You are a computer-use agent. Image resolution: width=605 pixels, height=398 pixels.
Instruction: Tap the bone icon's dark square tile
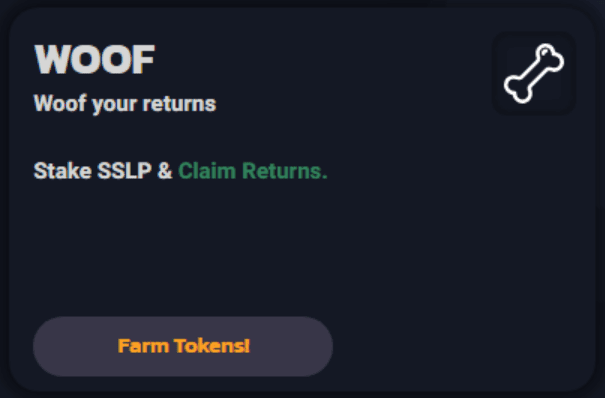(x=534, y=73)
